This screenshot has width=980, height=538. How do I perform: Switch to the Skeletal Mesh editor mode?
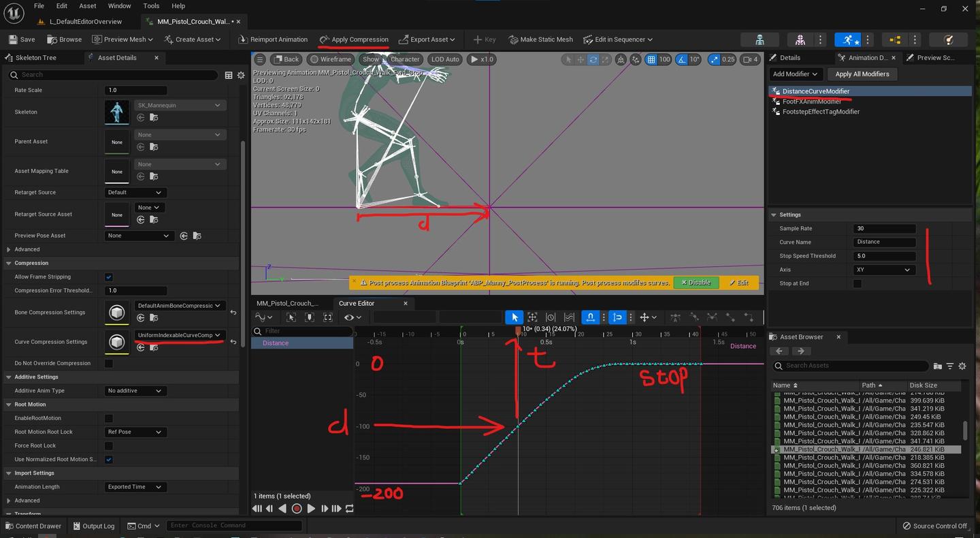pyautogui.click(x=800, y=39)
